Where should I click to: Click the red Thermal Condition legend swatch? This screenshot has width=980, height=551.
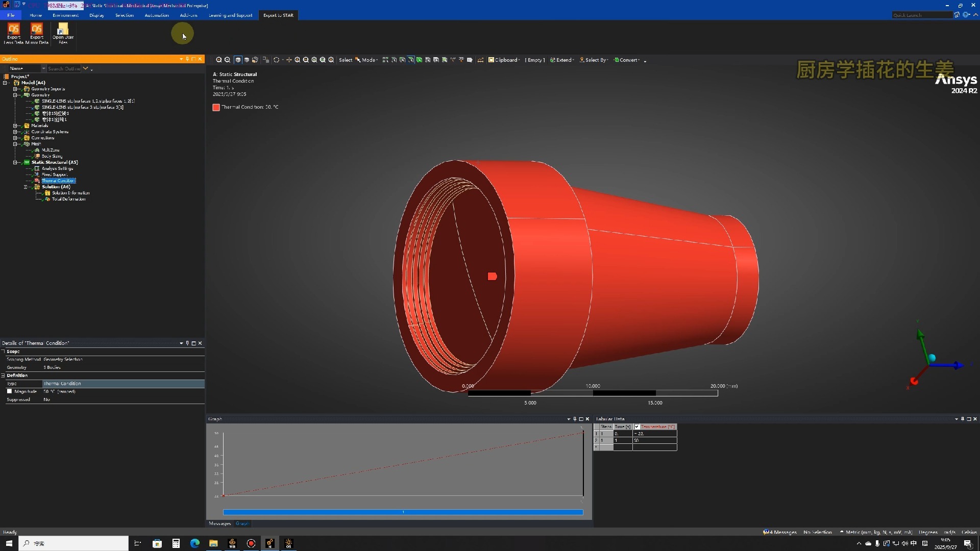pos(216,107)
